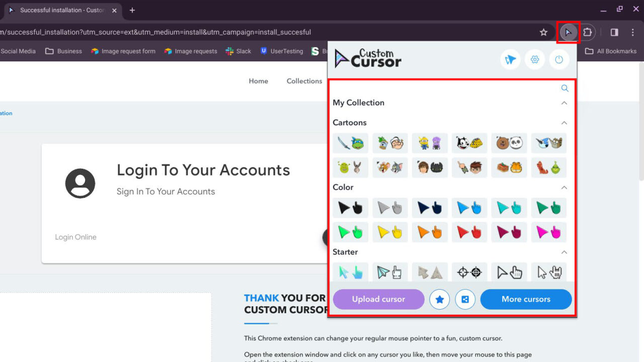Pick the purple Minion cursor
This screenshot has height=362, width=644.
[x=430, y=143]
